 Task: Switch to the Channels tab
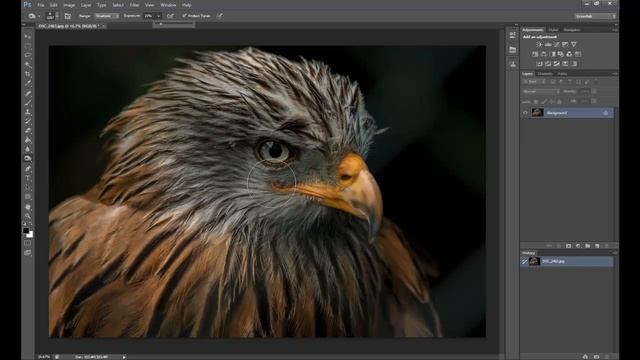pyautogui.click(x=545, y=74)
